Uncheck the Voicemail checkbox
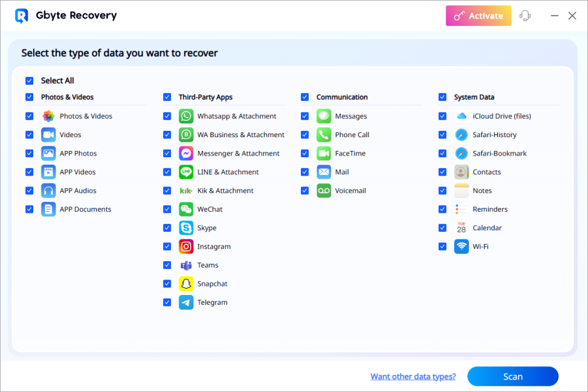Image resolution: width=588 pixels, height=392 pixels. click(304, 191)
